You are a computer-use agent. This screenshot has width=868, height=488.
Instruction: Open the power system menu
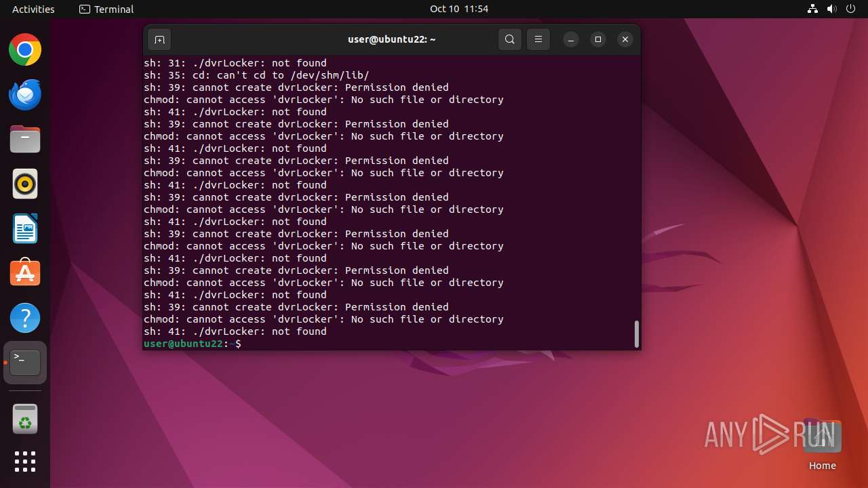[850, 9]
